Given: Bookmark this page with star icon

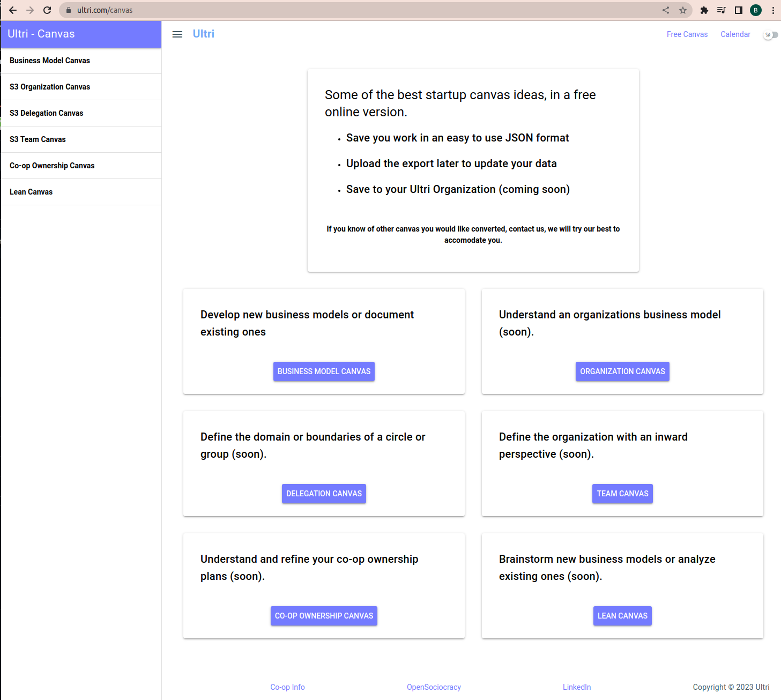Looking at the screenshot, I should [x=683, y=10].
